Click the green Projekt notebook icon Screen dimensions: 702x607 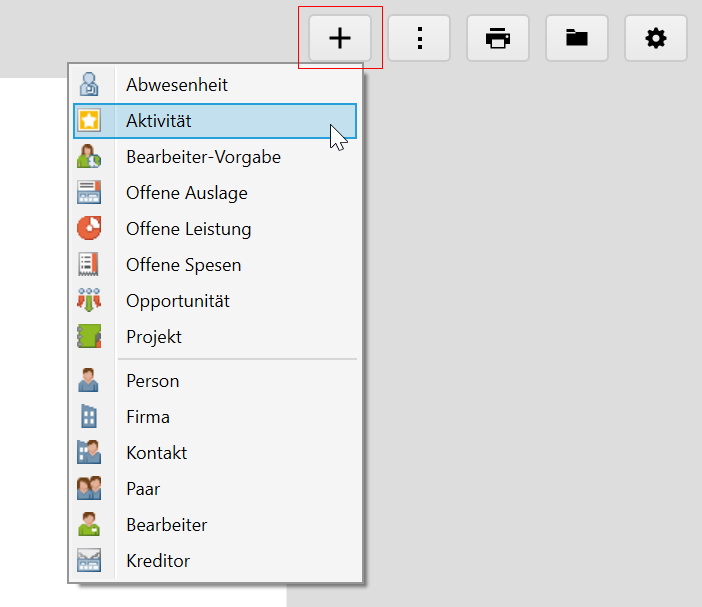(89, 337)
